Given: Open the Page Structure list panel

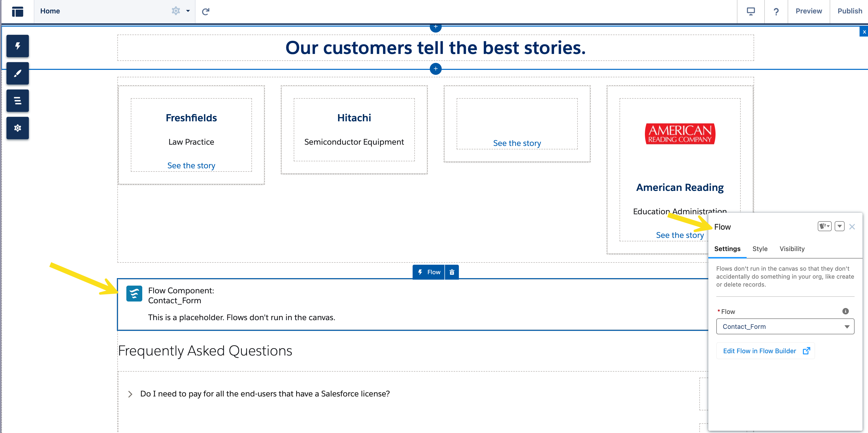Looking at the screenshot, I should click(17, 101).
